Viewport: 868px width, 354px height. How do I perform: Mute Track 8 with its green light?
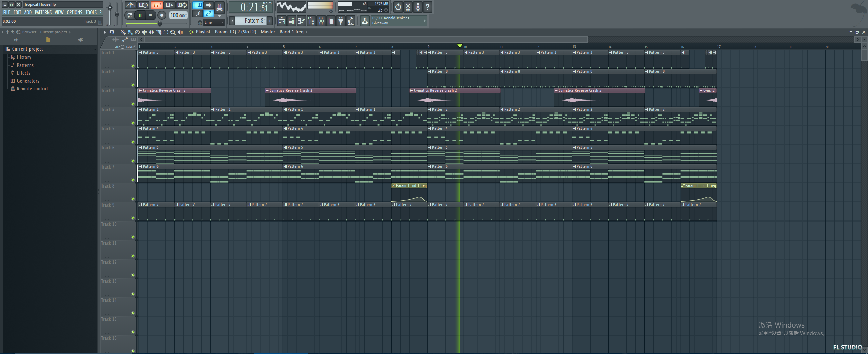[x=133, y=199]
